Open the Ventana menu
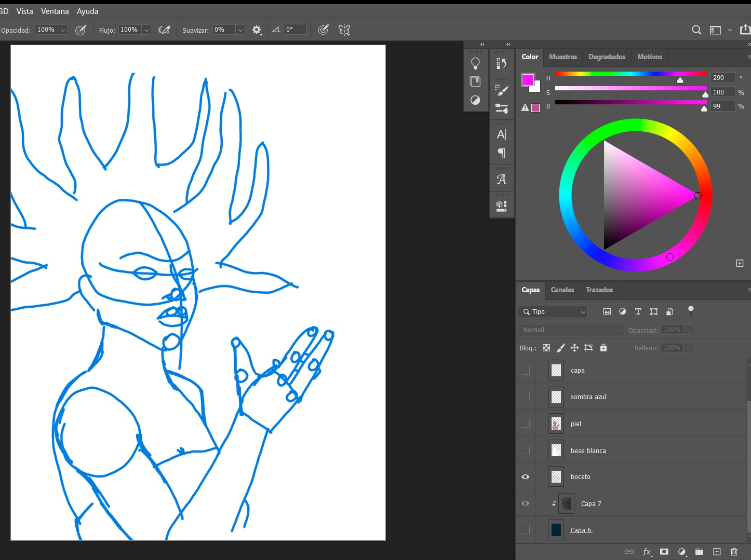The width and height of the screenshot is (751, 560). point(55,11)
